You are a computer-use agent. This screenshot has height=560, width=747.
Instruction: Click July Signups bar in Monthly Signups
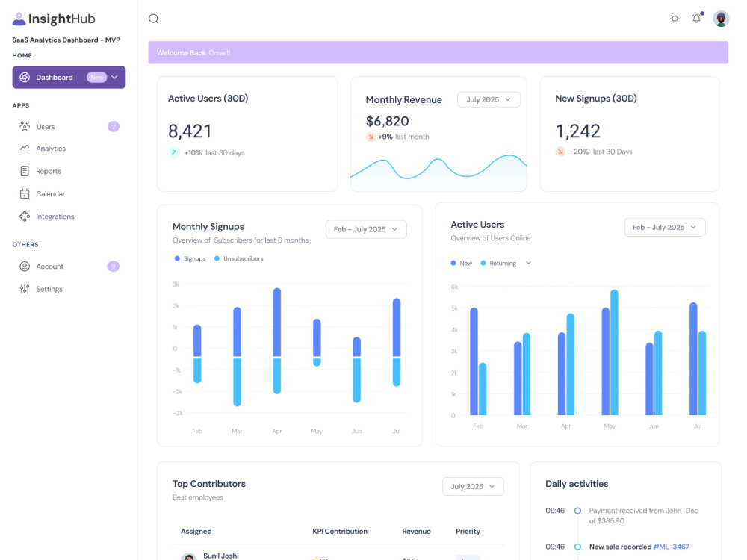(x=397, y=327)
